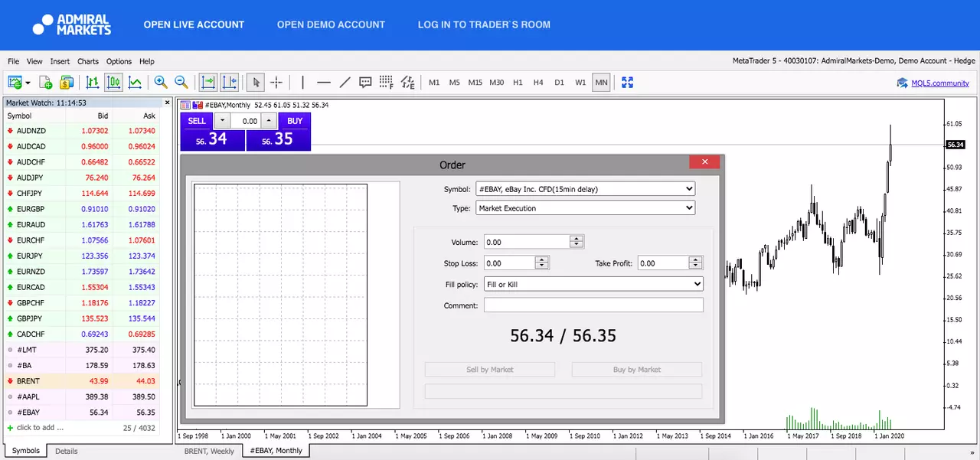Viewport: 980px width, 460px height.
Task: Open the new chart dropdown arrow
Action: [28, 83]
